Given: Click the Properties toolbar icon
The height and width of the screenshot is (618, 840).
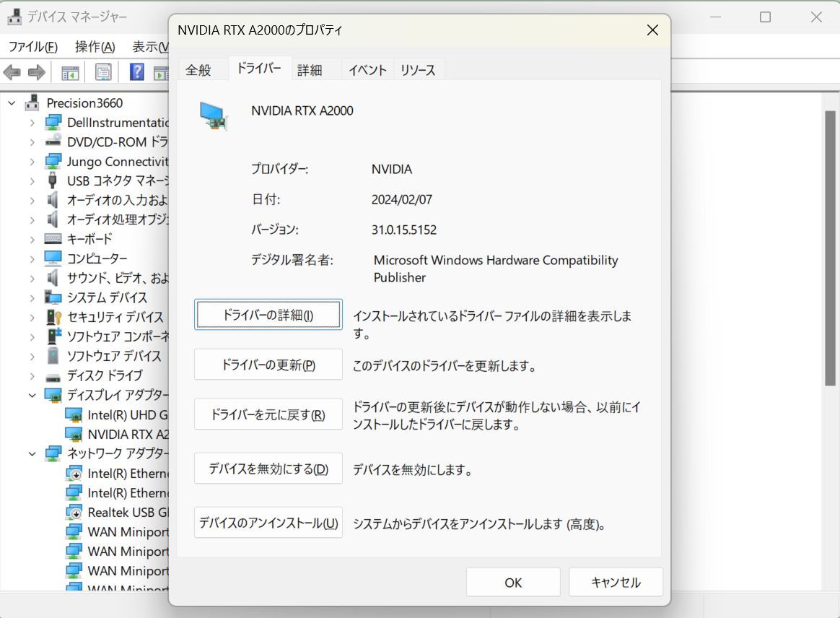Looking at the screenshot, I should [x=103, y=72].
